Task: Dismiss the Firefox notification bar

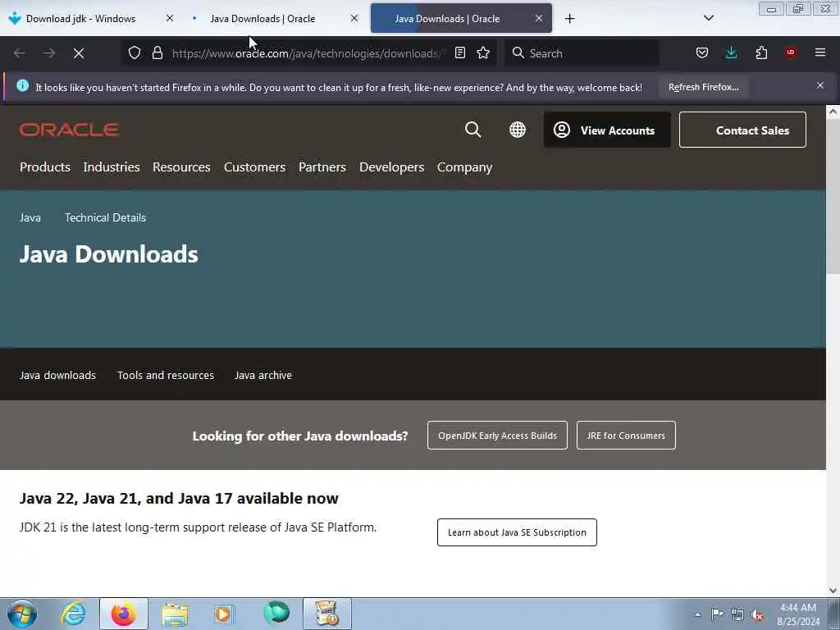Action: [x=820, y=85]
